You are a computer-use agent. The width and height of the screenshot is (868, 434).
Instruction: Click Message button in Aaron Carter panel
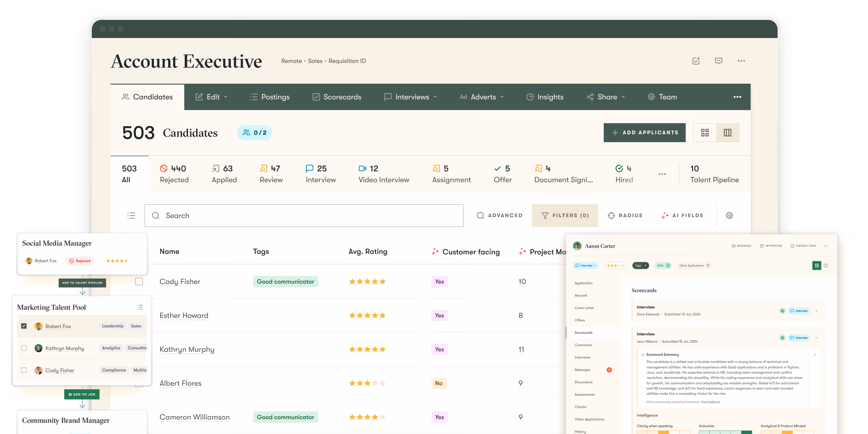741,246
